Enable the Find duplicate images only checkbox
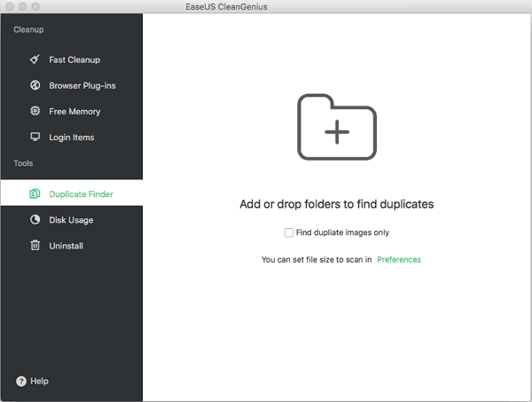The image size is (532, 402). (288, 233)
